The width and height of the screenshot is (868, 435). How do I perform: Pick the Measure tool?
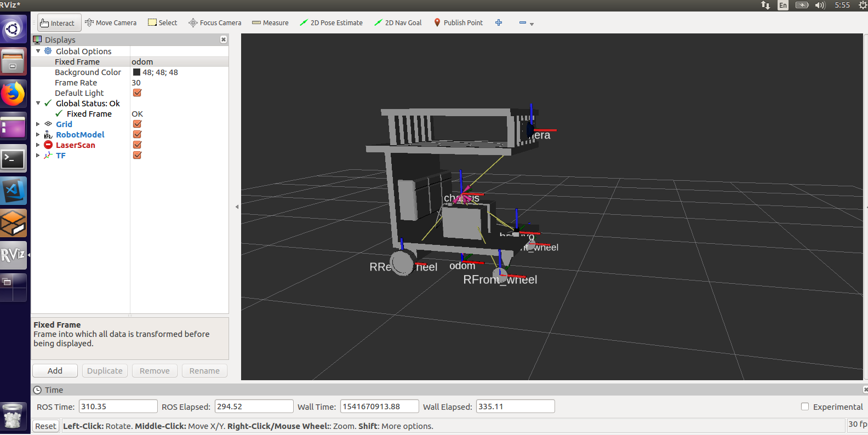pos(270,23)
